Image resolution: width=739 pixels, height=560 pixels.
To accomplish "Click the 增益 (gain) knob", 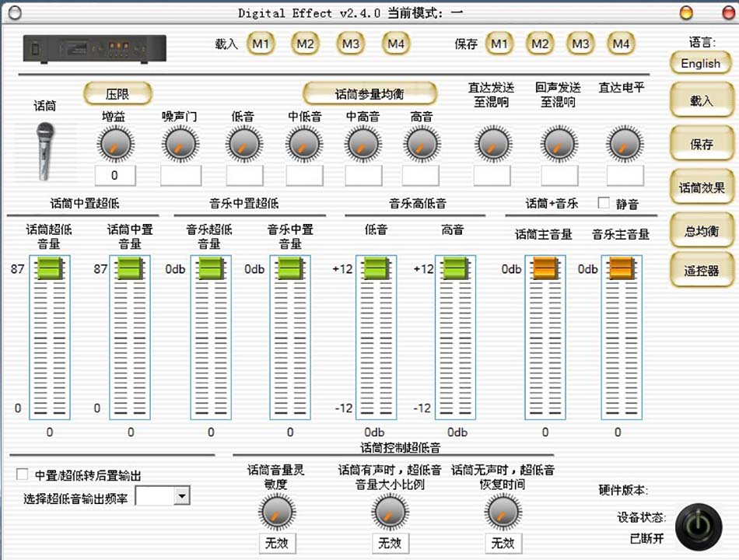I will click(114, 145).
